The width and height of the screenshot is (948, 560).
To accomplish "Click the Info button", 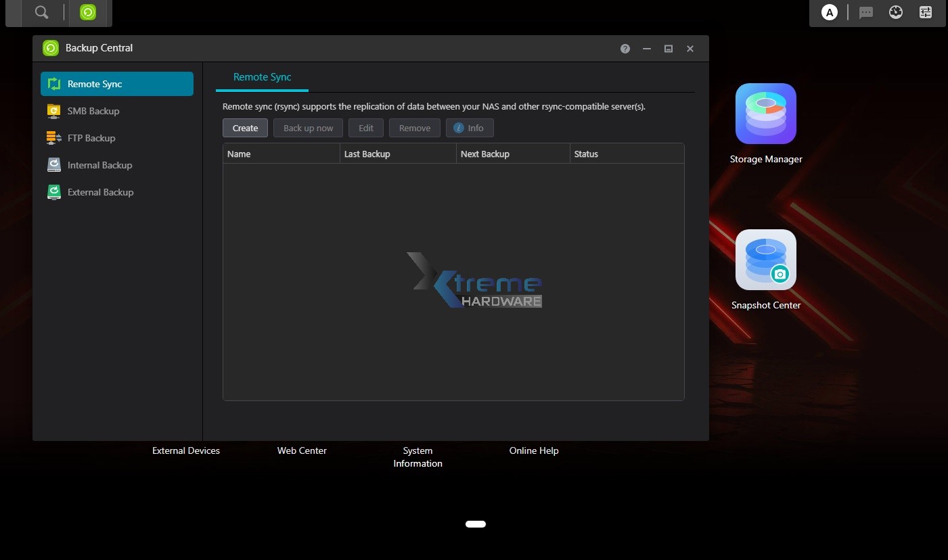I will 470,128.
